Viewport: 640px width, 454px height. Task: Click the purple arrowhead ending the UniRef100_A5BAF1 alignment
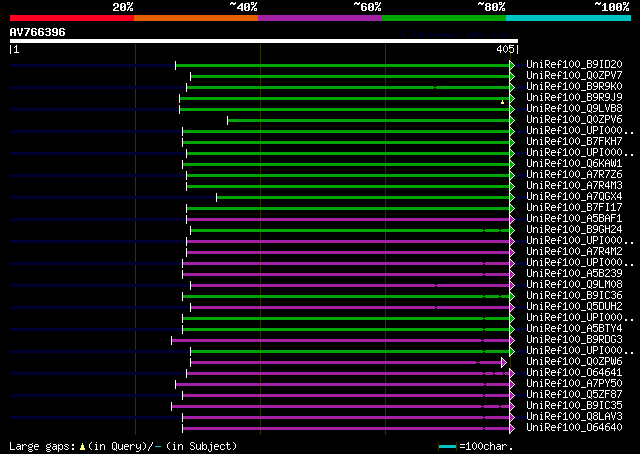(512, 220)
